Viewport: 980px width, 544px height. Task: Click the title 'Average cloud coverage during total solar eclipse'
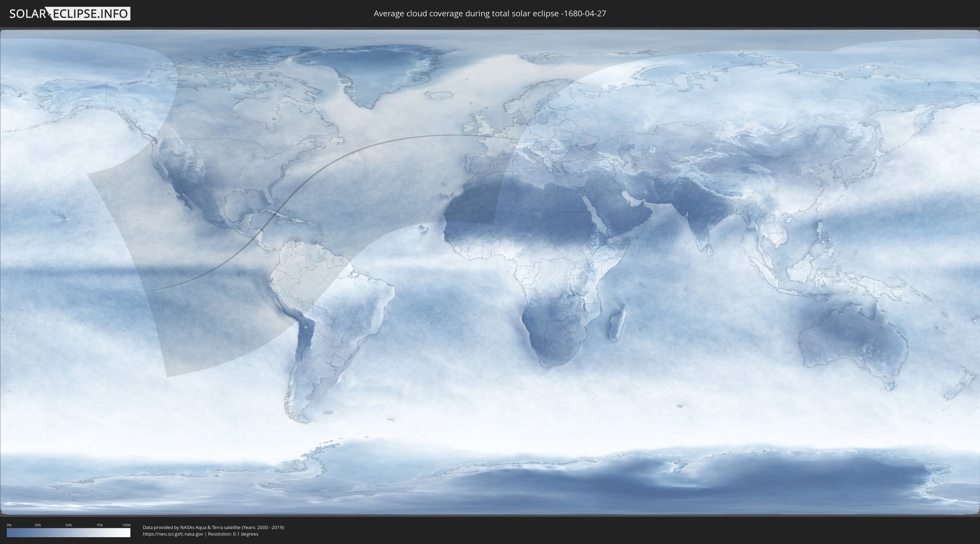point(490,14)
